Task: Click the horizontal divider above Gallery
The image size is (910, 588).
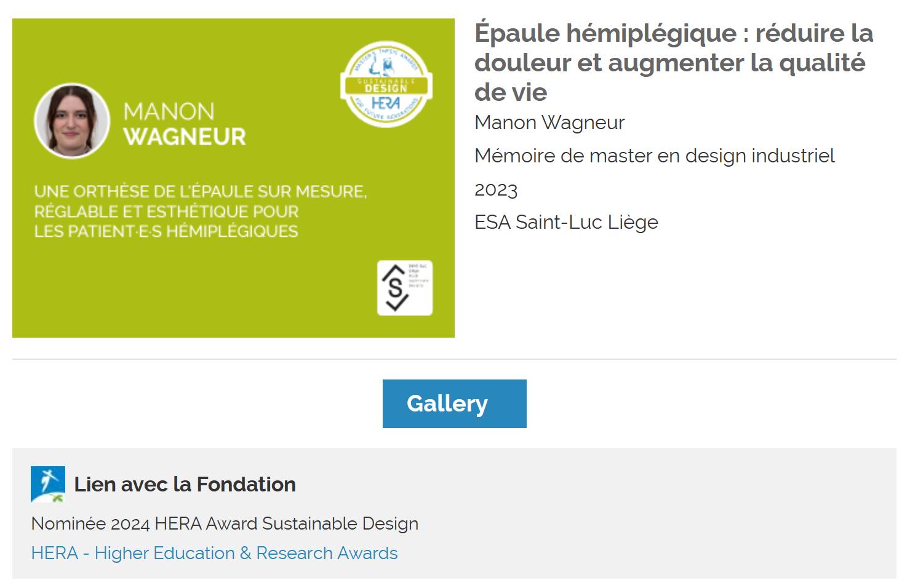Action: [x=454, y=359]
